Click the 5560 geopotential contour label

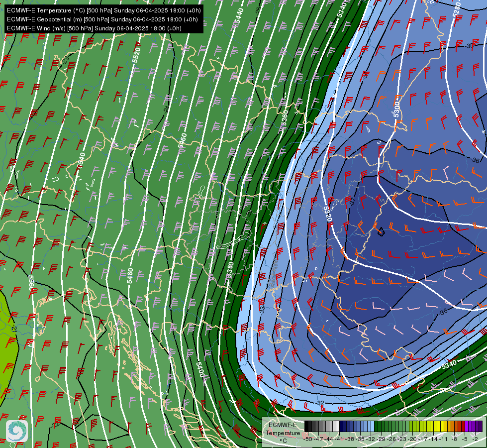click(32, 283)
